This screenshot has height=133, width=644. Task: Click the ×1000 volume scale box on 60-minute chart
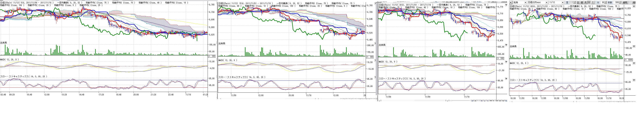point(629,60)
